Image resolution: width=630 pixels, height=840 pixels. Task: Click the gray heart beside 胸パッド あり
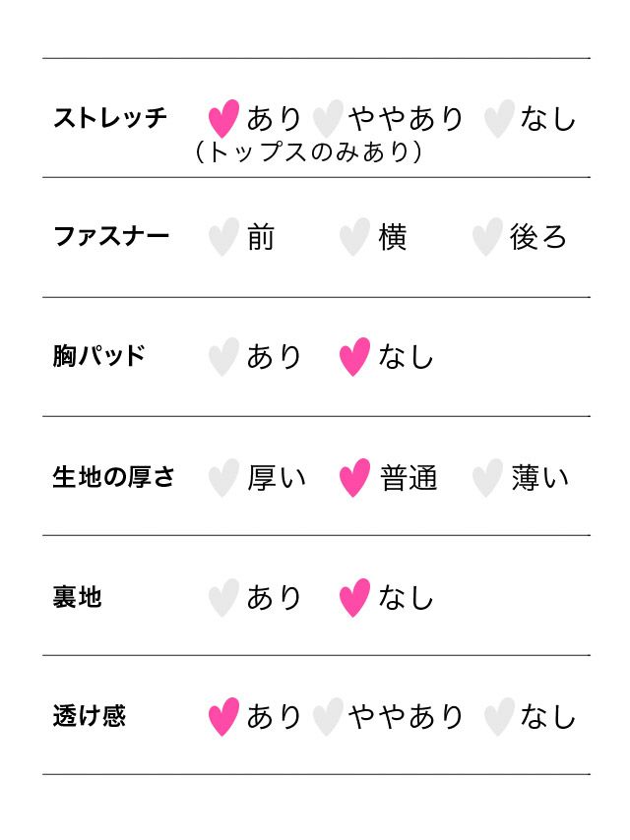[223, 356]
